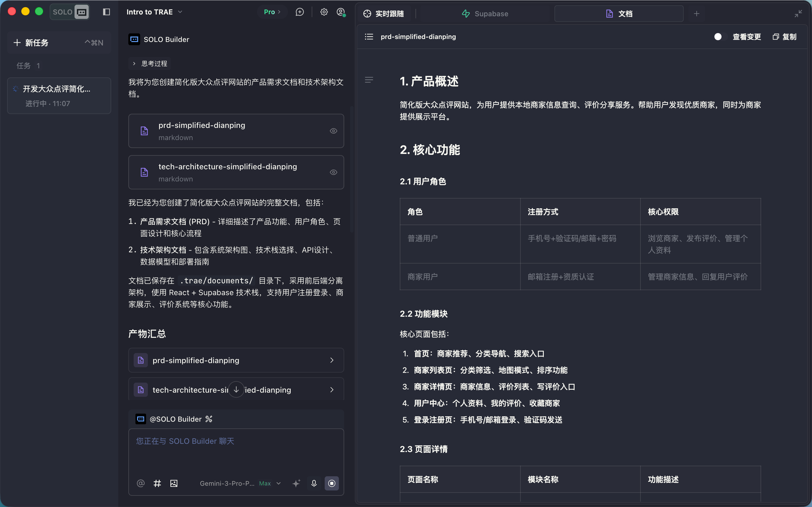The image size is (812, 507).
Task: Stop generation with the stop icon
Action: 332,483
